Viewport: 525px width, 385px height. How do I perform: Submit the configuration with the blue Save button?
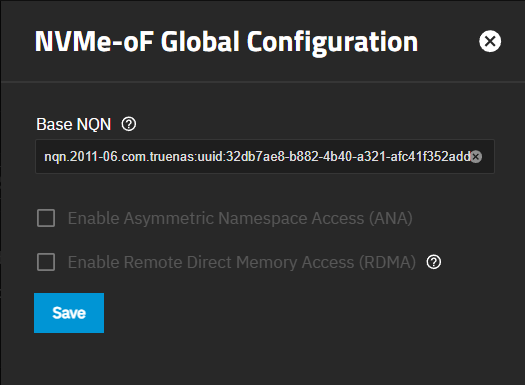pyautogui.click(x=69, y=313)
